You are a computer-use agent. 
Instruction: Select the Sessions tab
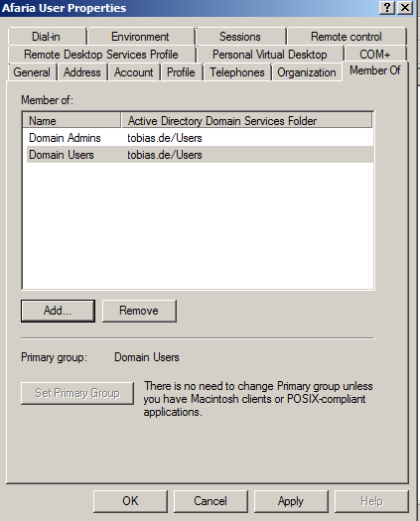pyautogui.click(x=240, y=37)
